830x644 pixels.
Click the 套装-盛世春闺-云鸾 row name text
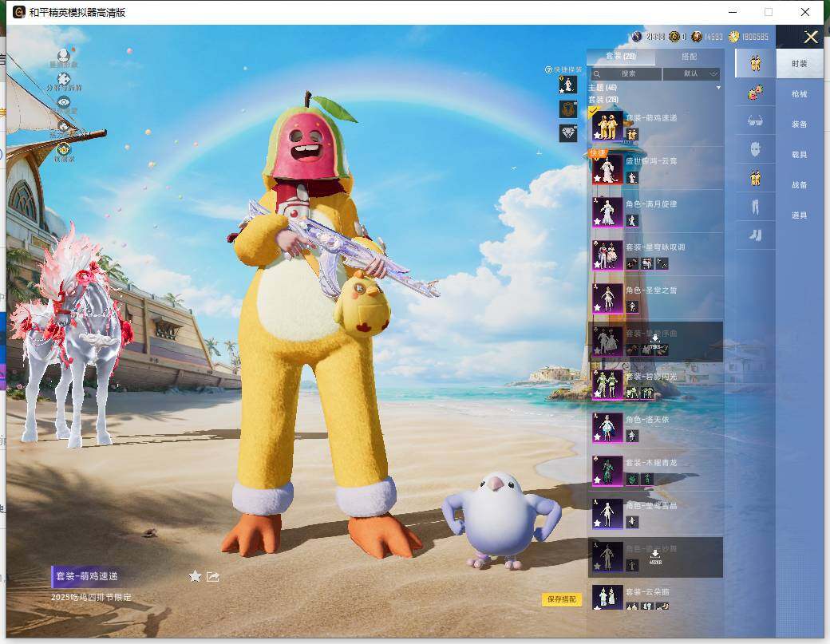pyautogui.click(x=651, y=161)
